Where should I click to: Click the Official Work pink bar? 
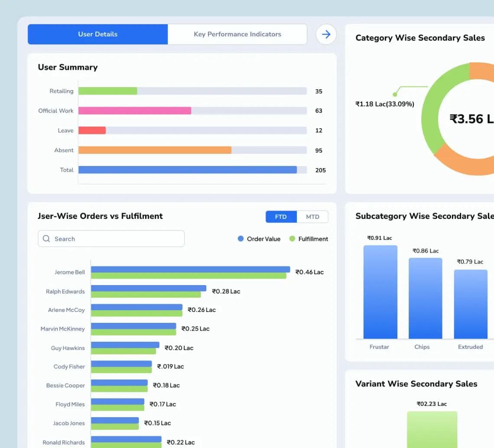point(135,110)
